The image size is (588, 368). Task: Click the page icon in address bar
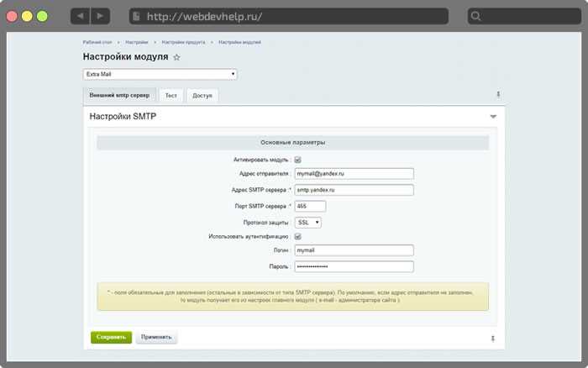pos(136,16)
